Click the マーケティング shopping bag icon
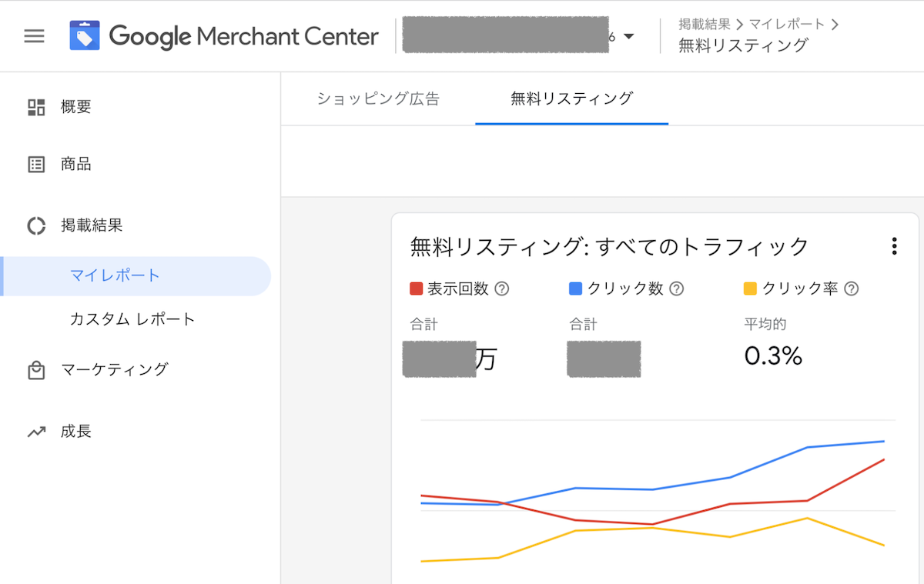 pos(36,370)
